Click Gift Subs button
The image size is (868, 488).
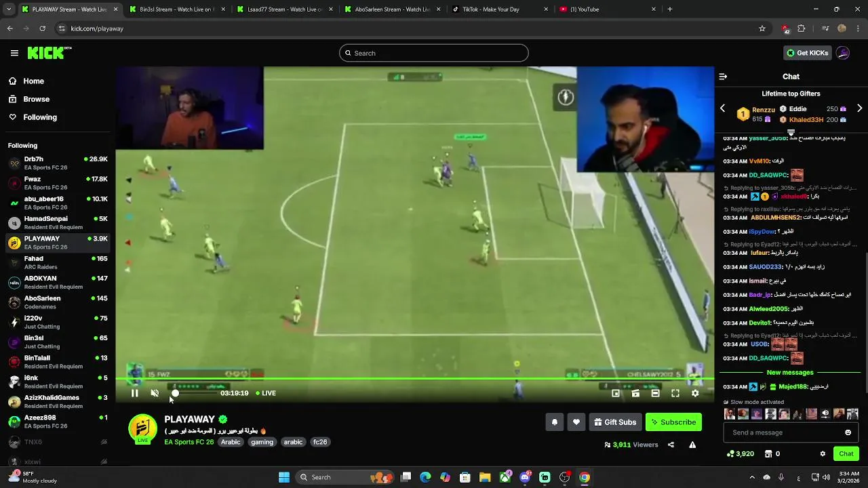615,422
